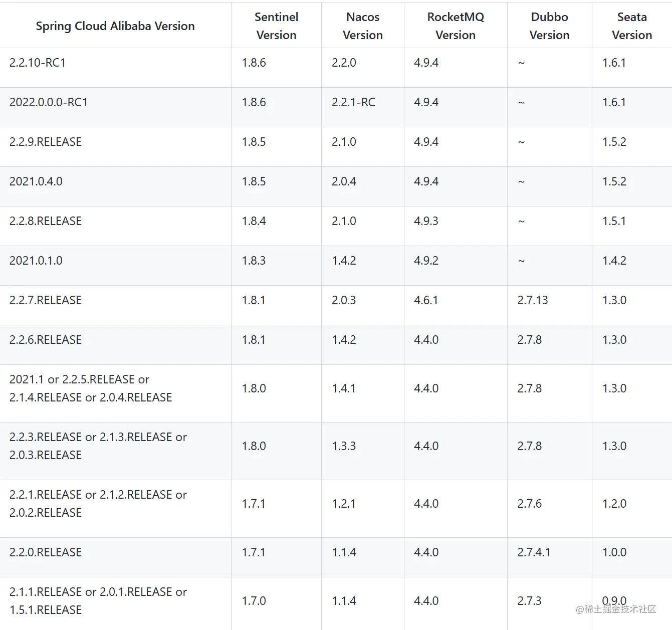
Task: Click Dubbo value 2.7.3
Action: pos(530,601)
